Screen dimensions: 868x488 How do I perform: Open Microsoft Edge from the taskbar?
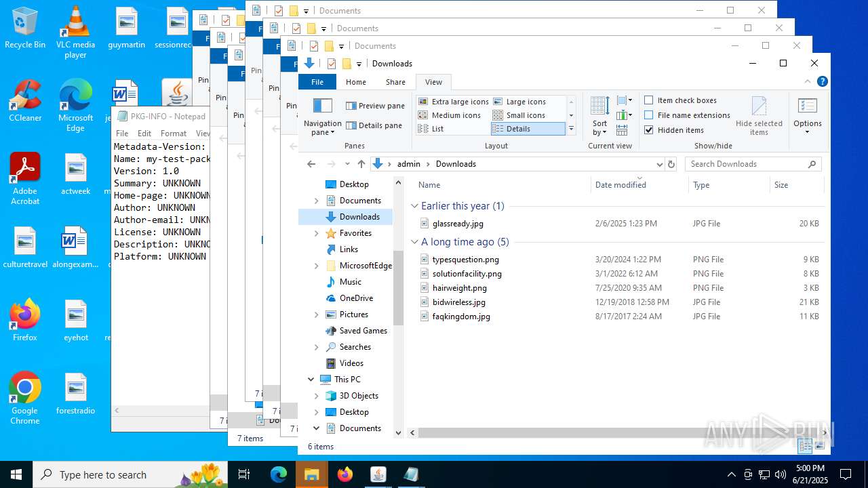tap(279, 474)
